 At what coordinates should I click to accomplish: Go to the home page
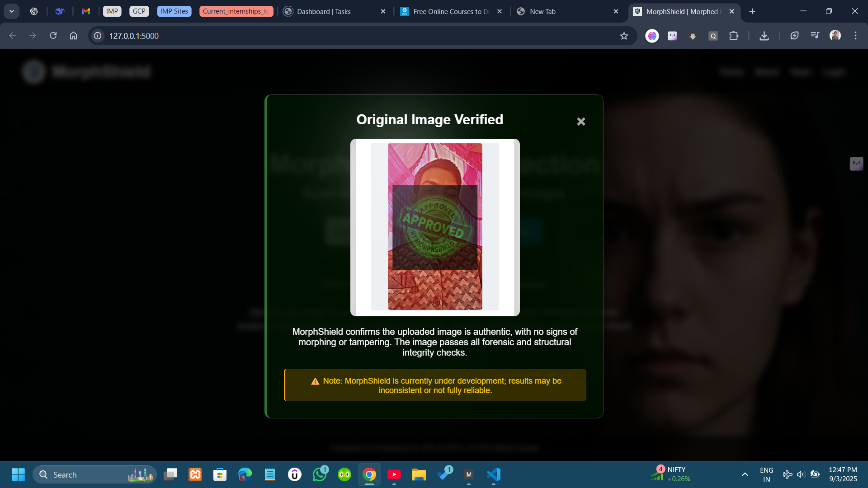[73, 36]
